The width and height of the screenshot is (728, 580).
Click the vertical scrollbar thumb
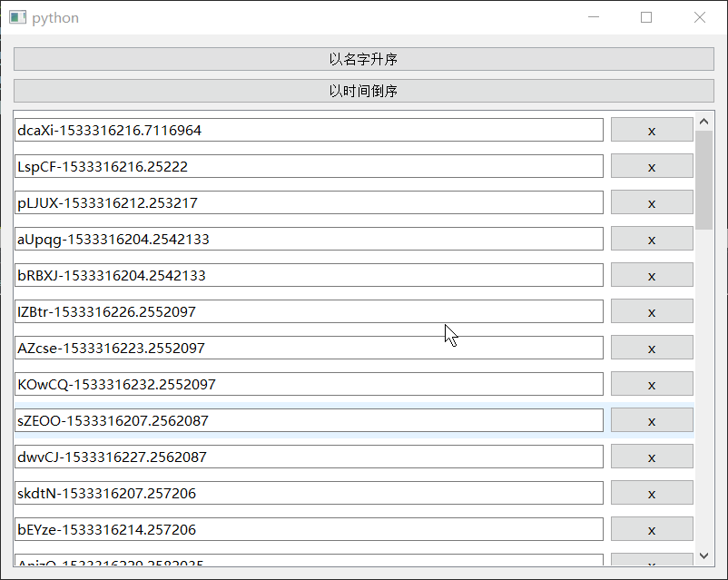pyautogui.click(x=703, y=181)
